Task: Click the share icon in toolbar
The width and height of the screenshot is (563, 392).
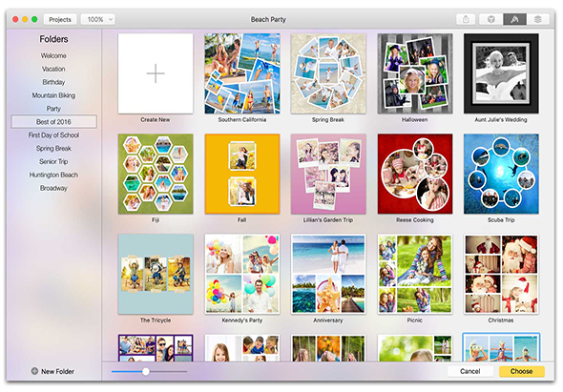Action: 466,19
